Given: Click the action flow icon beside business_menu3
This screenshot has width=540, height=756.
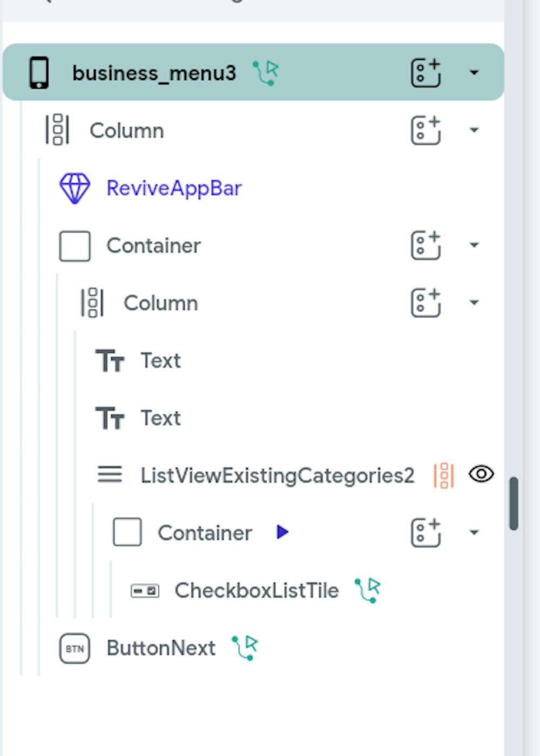Looking at the screenshot, I should [x=266, y=72].
